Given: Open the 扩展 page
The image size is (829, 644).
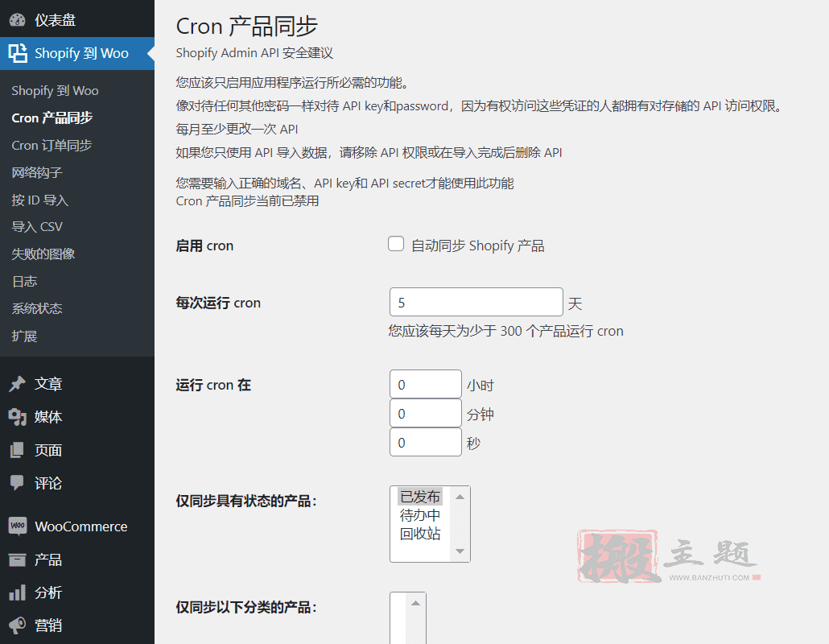Looking at the screenshot, I should 24,336.
